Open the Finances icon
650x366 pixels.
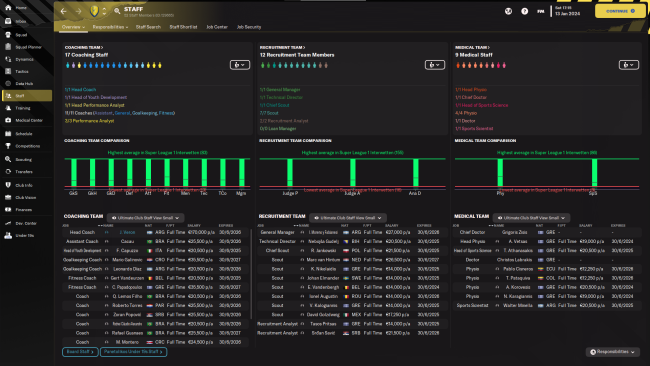8,209
